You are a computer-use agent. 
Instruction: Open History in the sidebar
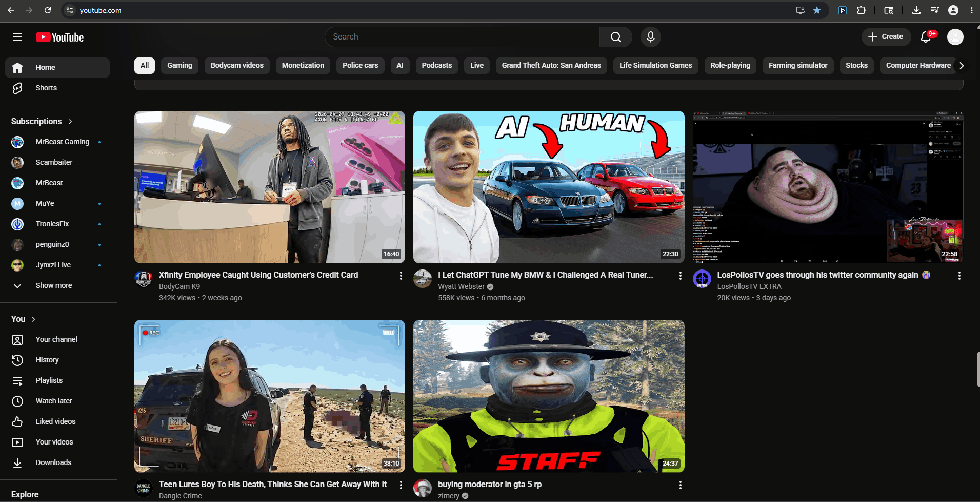[57, 360]
